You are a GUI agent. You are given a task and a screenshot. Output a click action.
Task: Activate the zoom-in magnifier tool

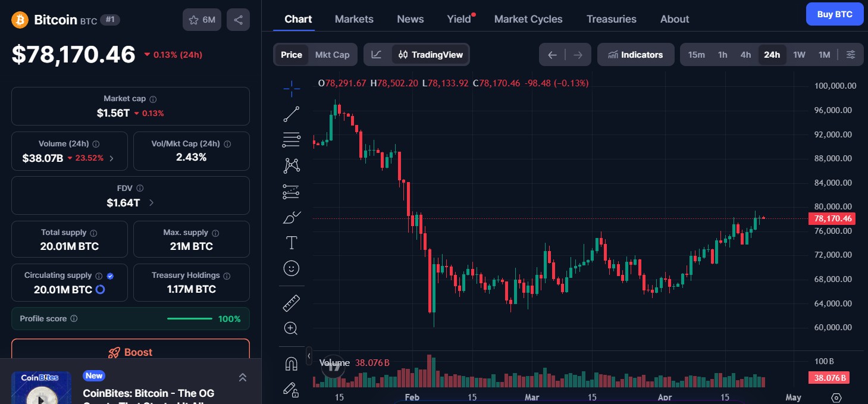point(291,328)
